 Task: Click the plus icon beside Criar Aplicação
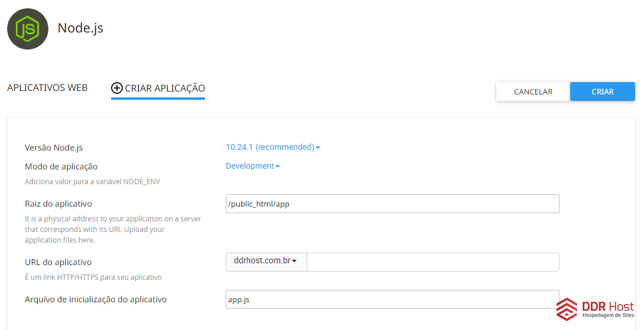[117, 88]
